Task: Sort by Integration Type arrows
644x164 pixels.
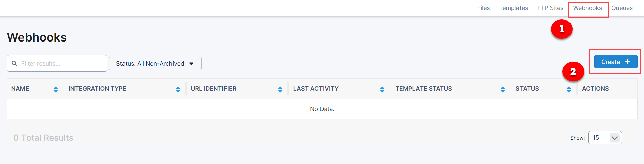Action: pyautogui.click(x=178, y=89)
